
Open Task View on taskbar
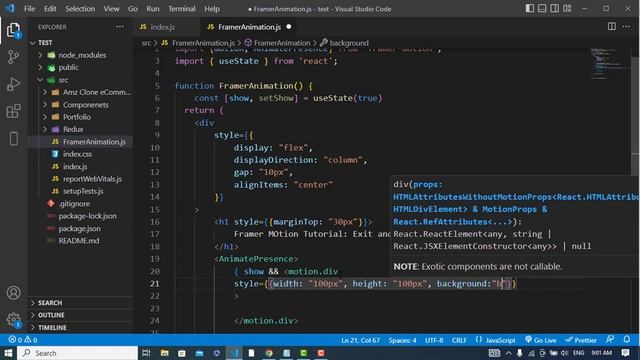click(x=146, y=353)
